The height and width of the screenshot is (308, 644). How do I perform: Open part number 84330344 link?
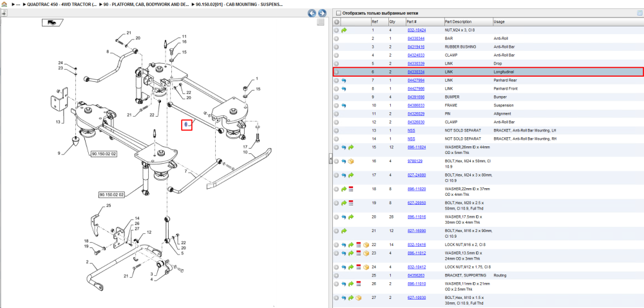(x=415, y=38)
